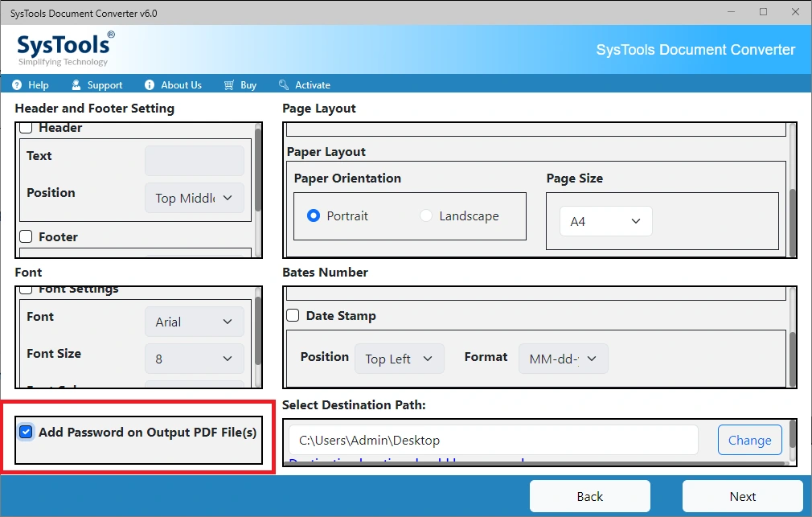Click the Change destination button

[750, 440]
